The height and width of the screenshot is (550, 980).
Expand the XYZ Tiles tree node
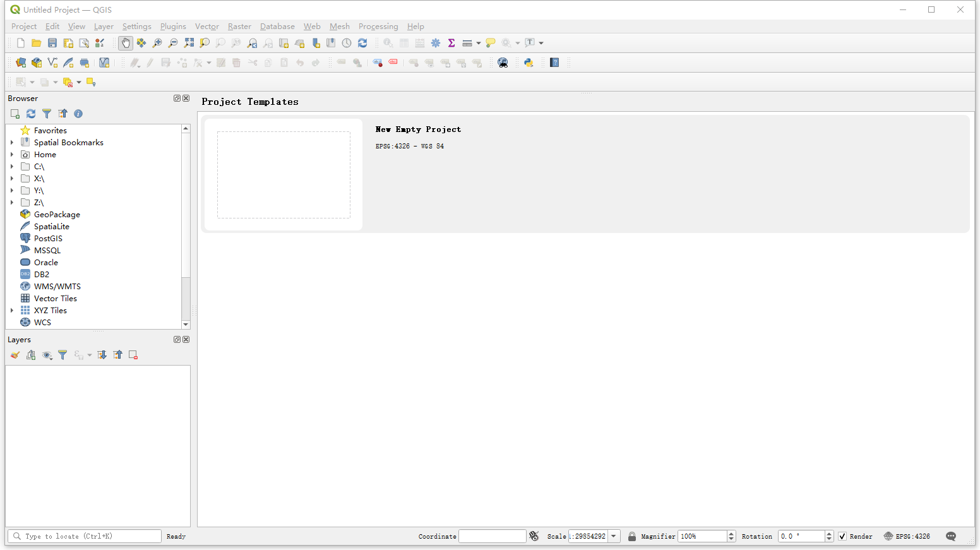tap(12, 311)
